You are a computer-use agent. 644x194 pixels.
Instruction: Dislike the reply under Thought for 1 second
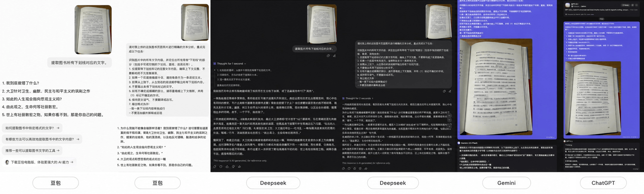tap(233, 166)
